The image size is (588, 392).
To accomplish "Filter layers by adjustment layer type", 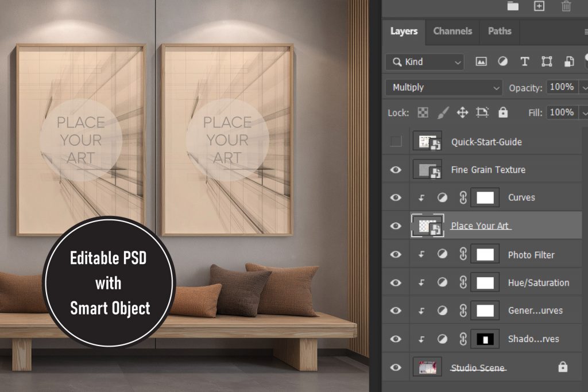I will click(x=502, y=61).
